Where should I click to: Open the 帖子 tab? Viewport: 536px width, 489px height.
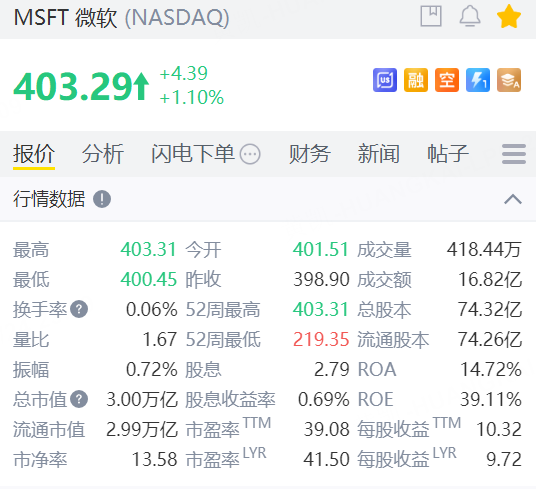[447, 154]
